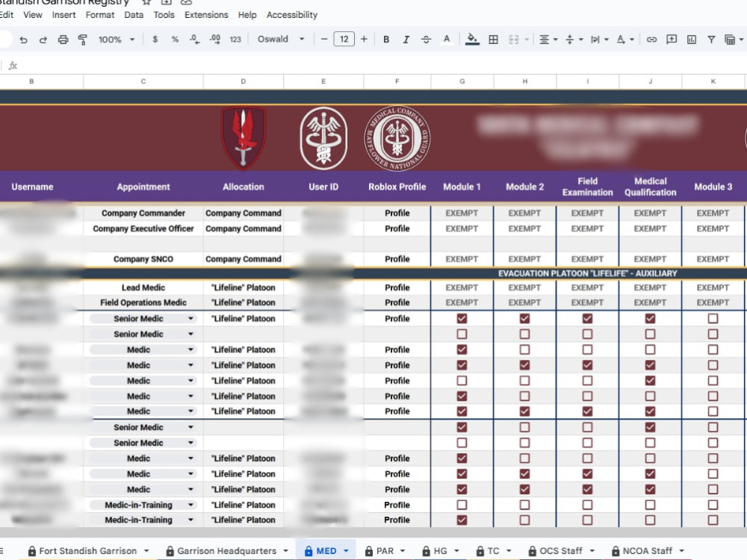Open the Extensions menu

coord(206,15)
